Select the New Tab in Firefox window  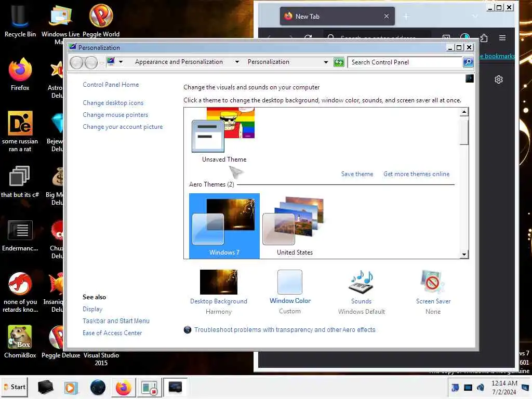(337, 16)
